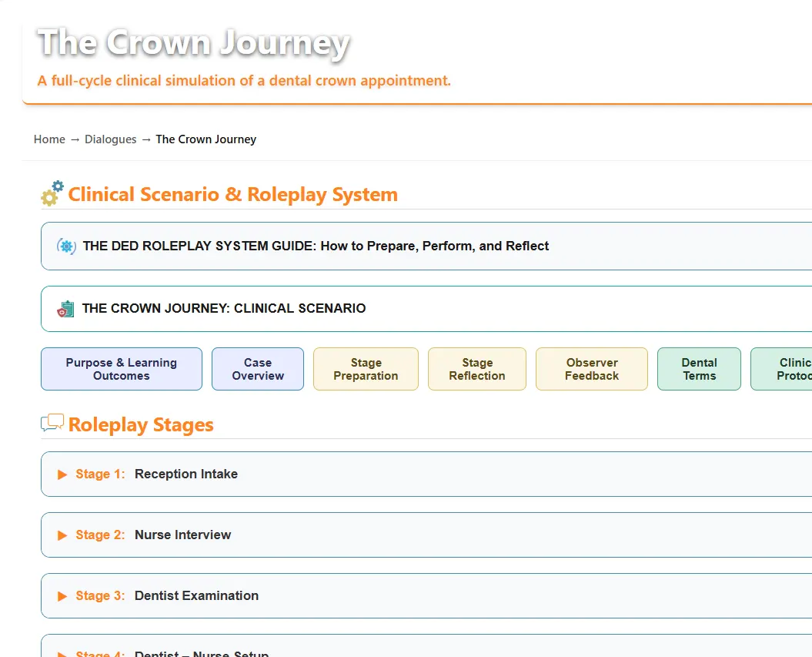The image size is (812, 657).
Task: Go to Home breadcrumb link
Action: (x=49, y=139)
